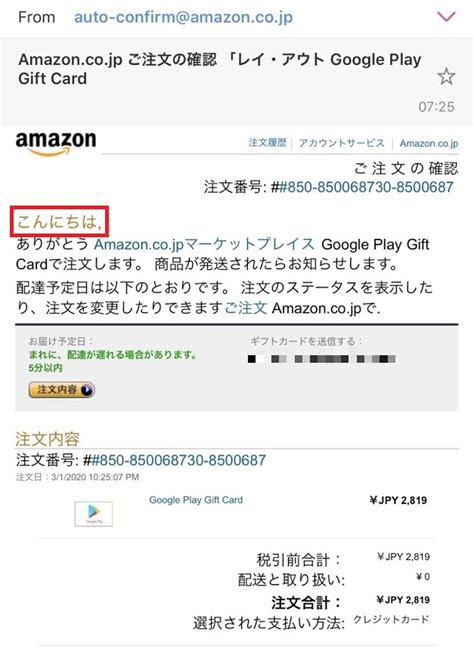Viewport: 474px width, 653px height.
Task: Open order number link under ご注文の確認
Action: (366, 187)
